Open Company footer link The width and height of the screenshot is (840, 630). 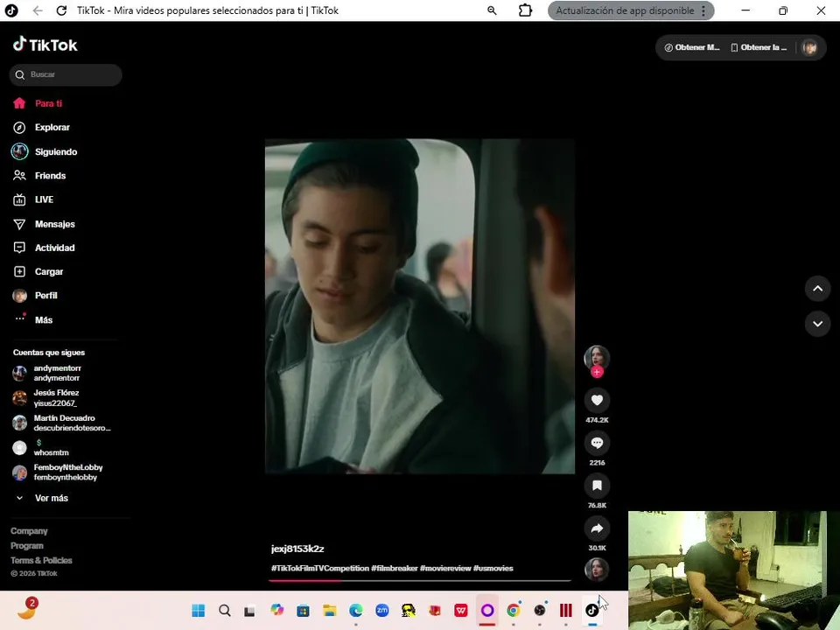pos(29,531)
